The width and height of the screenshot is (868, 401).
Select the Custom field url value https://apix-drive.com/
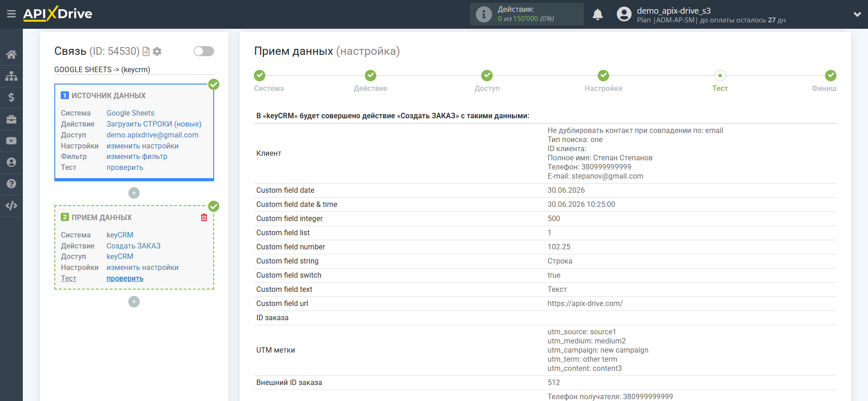(585, 303)
